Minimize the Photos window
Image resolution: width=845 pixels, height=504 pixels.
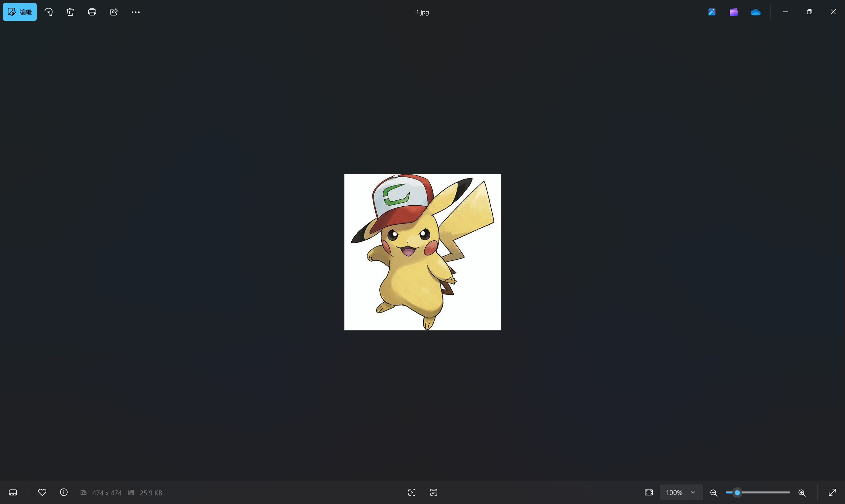click(786, 12)
